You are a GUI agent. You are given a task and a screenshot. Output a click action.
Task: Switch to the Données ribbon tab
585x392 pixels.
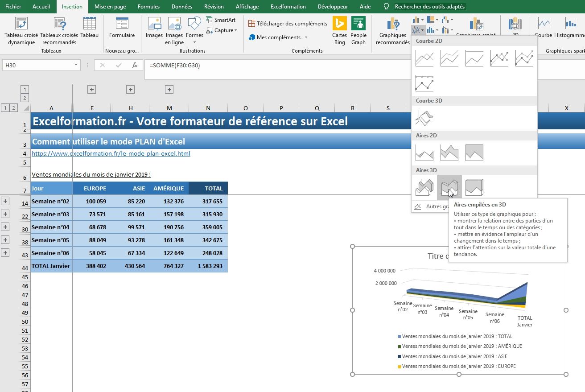(181, 7)
